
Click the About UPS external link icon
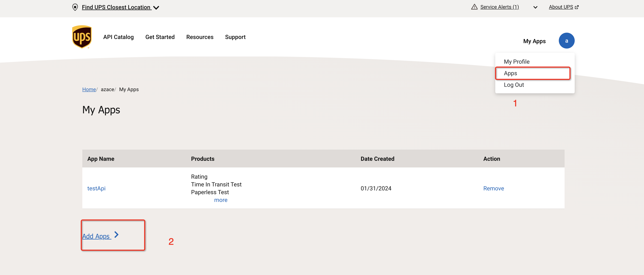pos(577,7)
